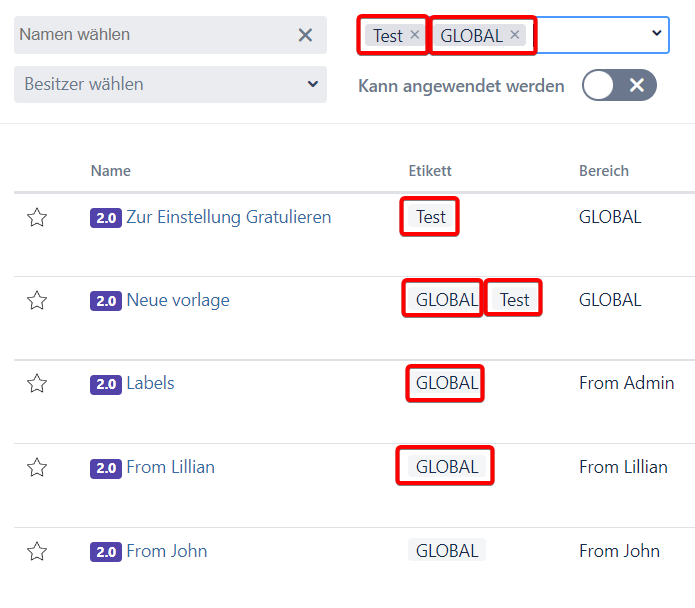695x608 pixels.
Task: Star the Zur Einstellung Gratulieren template
Action: point(37,218)
